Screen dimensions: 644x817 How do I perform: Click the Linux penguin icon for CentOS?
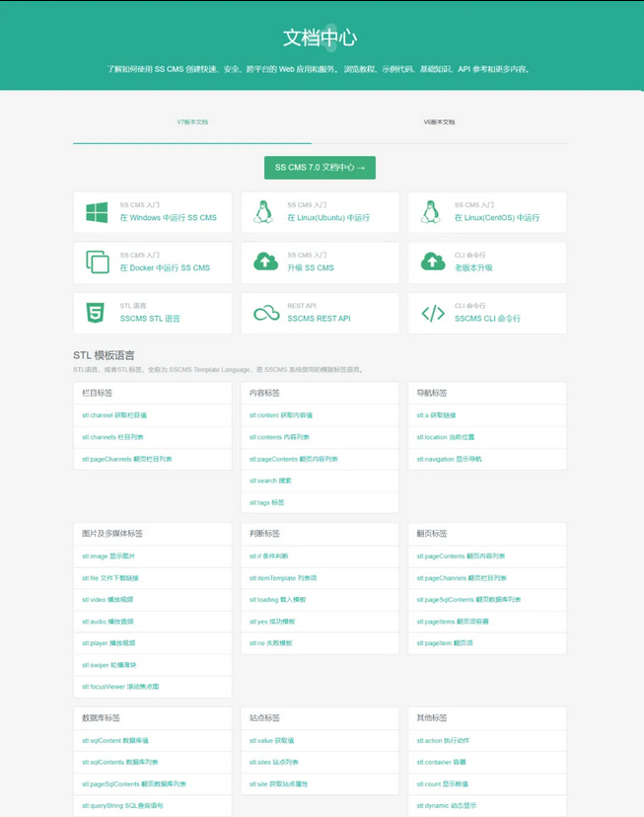click(430, 212)
